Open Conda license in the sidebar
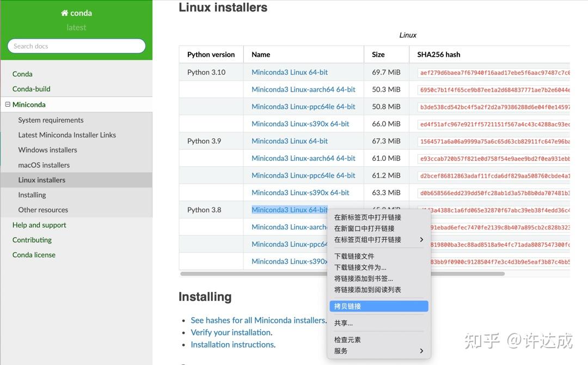Viewport: 588px width, 365px height. tap(34, 255)
